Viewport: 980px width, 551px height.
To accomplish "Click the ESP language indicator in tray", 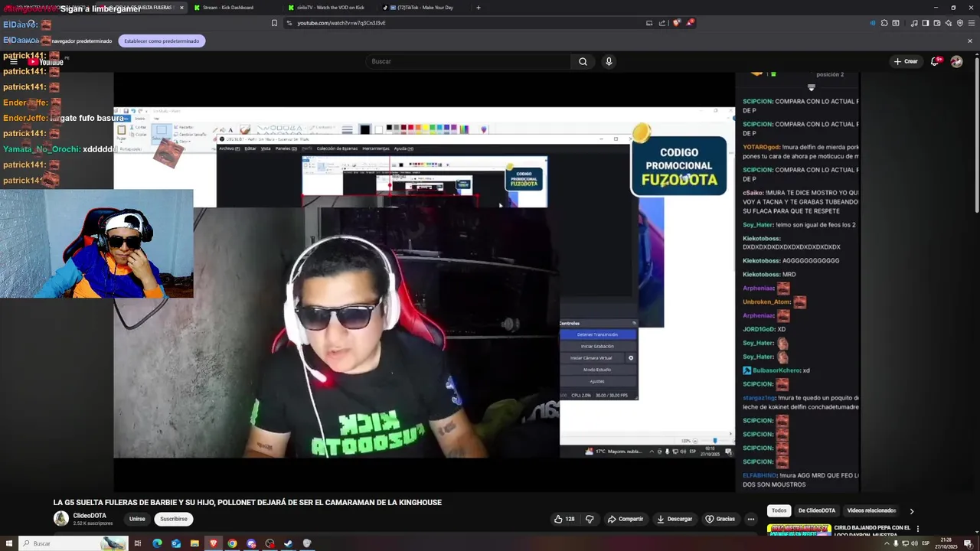I will point(926,543).
